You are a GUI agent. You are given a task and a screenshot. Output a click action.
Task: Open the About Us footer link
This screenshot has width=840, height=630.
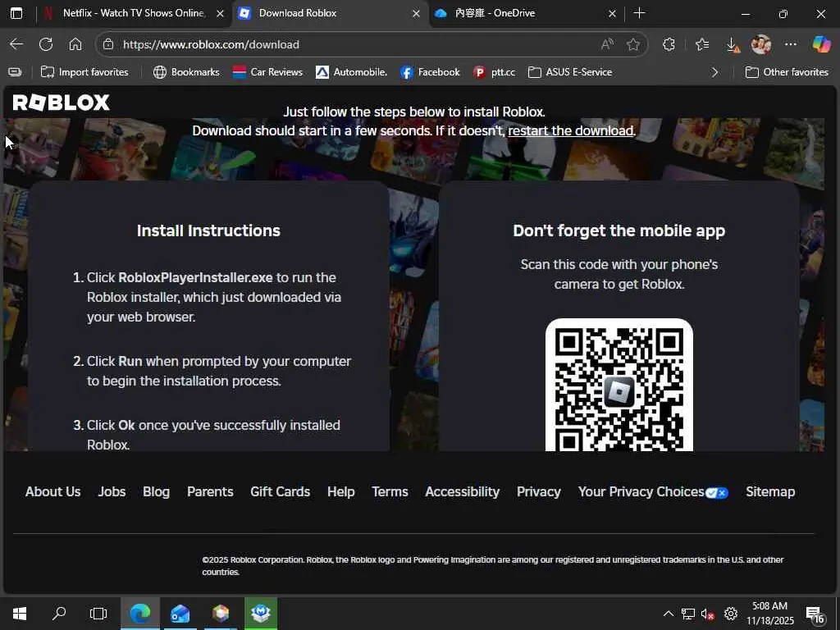click(53, 492)
